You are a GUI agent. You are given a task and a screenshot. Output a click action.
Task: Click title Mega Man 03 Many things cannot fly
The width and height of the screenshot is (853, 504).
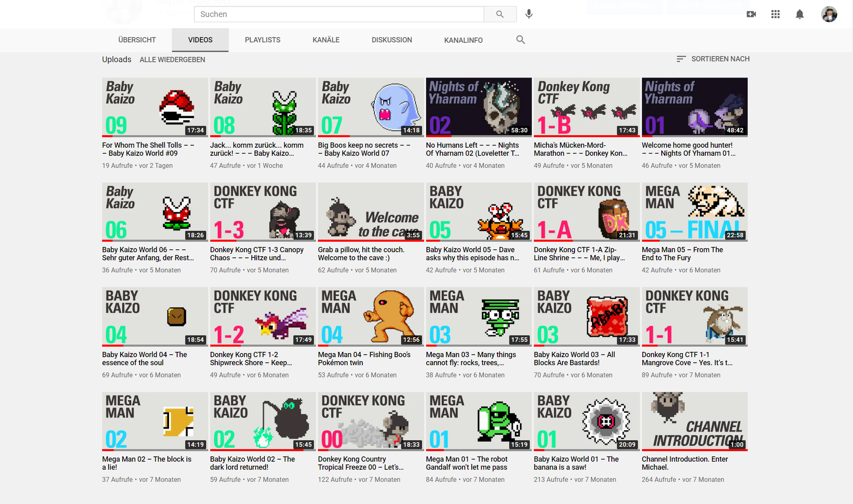pyautogui.click(x=471, y=358)
